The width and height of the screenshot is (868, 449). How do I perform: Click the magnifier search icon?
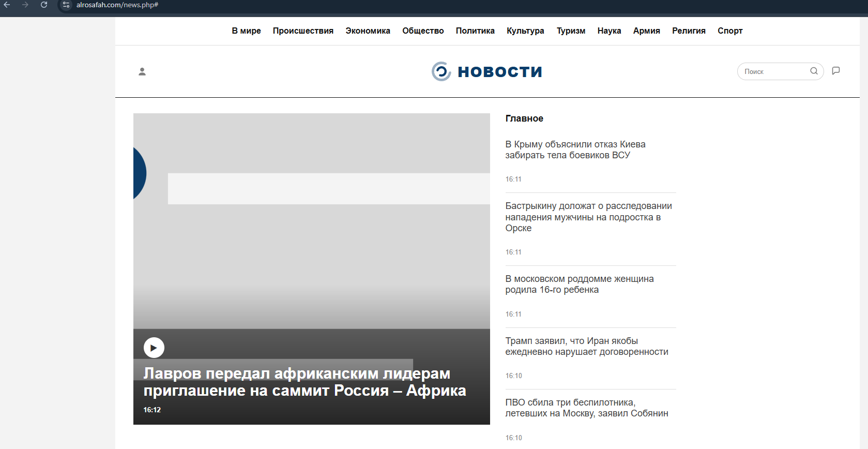[x=814, y=71]
